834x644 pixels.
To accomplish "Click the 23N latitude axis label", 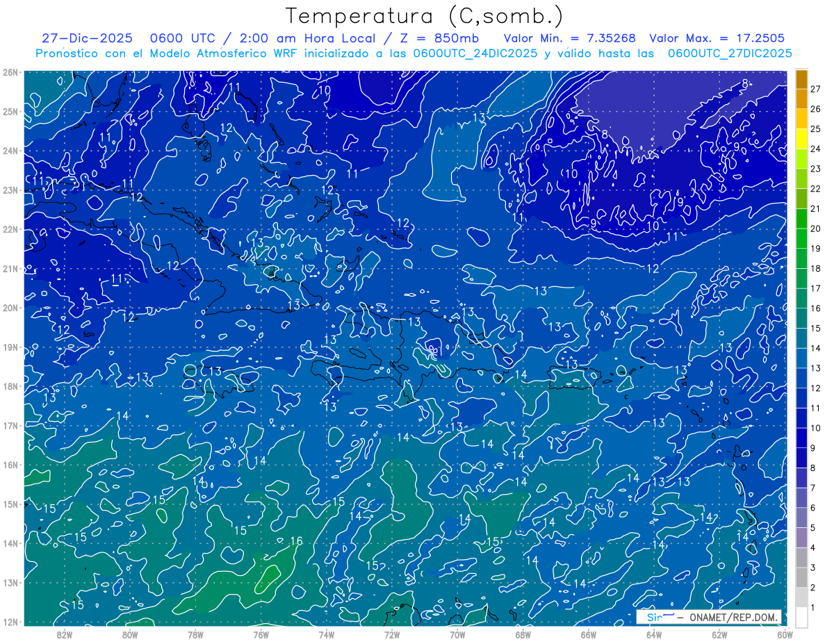I will coord(10,190).
